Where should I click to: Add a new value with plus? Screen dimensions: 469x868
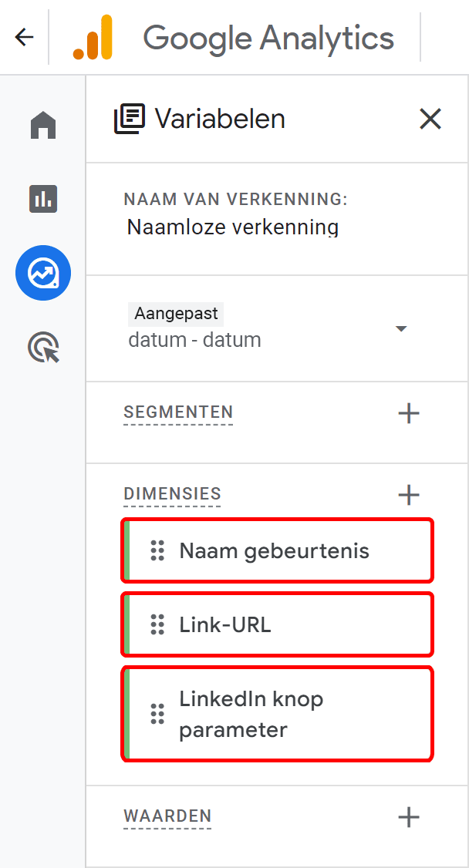(408, 816)
